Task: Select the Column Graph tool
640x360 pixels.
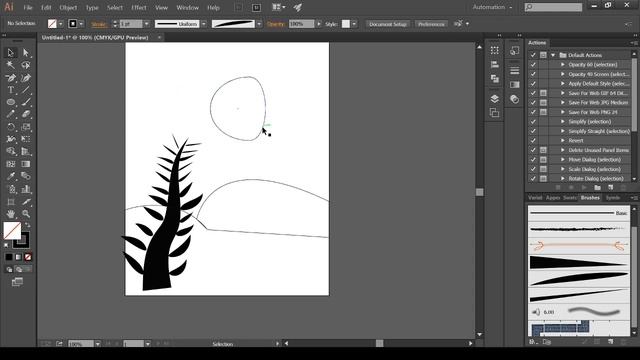Action: [x=26, y=189]
